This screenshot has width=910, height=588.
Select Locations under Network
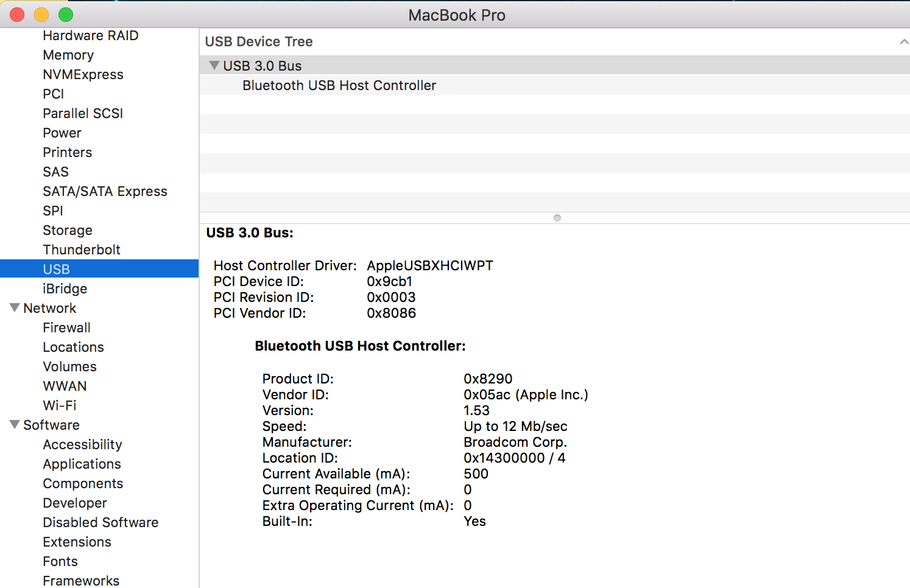74,347
